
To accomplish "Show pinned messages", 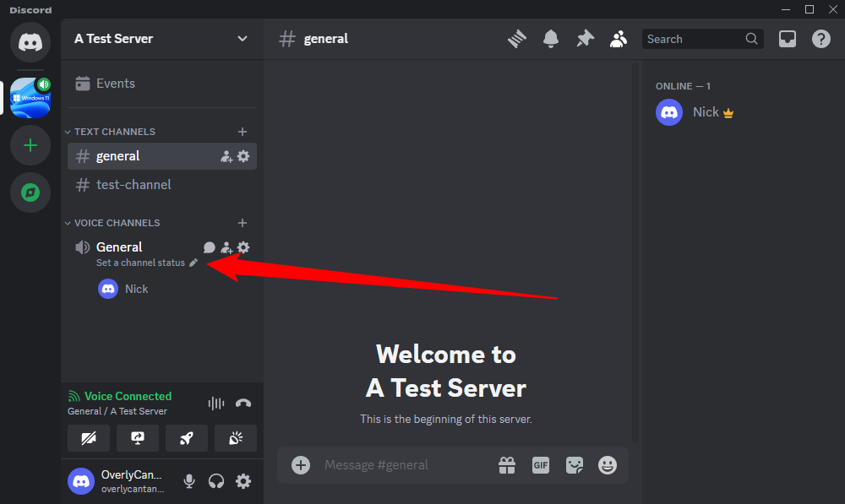I will click(585, 39).
